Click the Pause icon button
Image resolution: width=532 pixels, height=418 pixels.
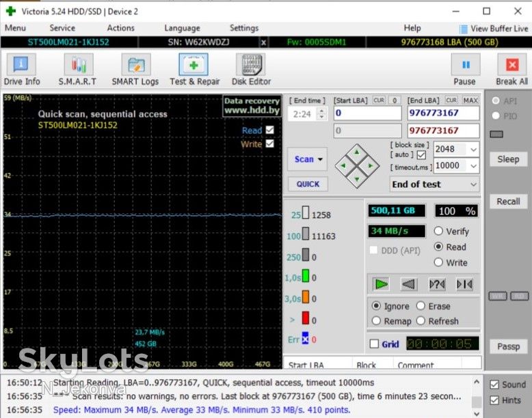coord(466,64)
